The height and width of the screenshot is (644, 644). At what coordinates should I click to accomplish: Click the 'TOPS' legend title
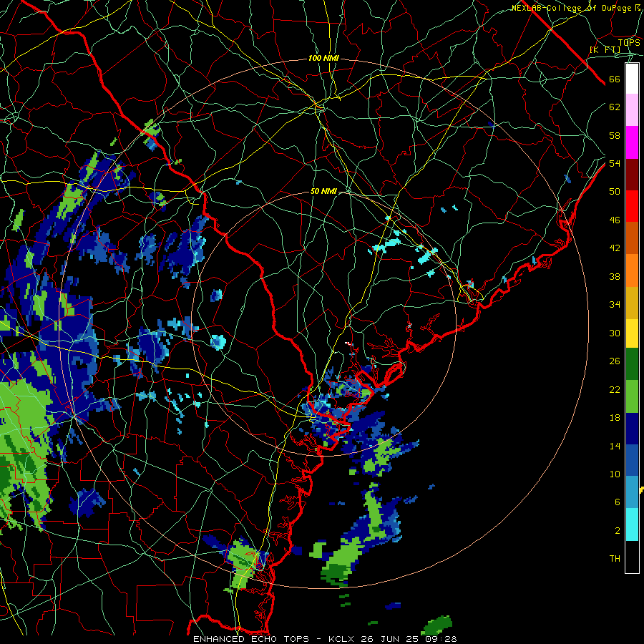coord(629,42)
